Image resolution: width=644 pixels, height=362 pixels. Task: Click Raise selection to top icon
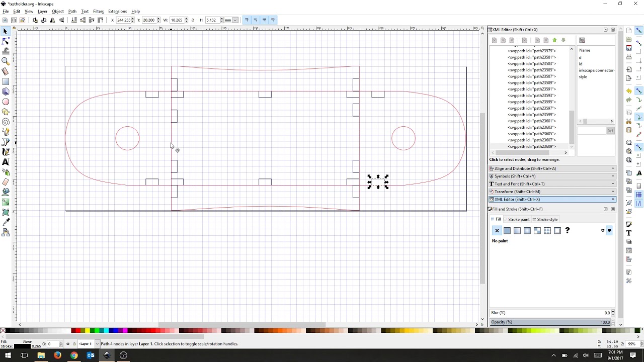pos(100,20)
